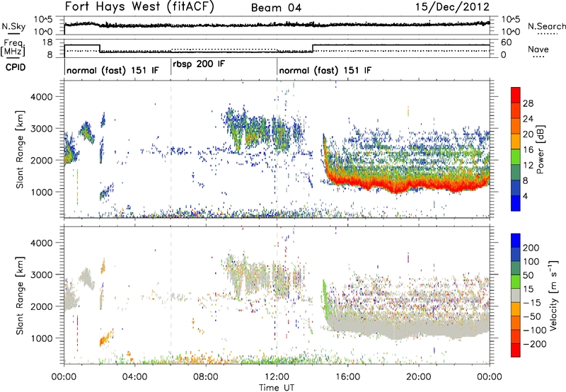Select the 'CPID' row label
This screenshot has height=392, width=566.
(x=16, y=67)
